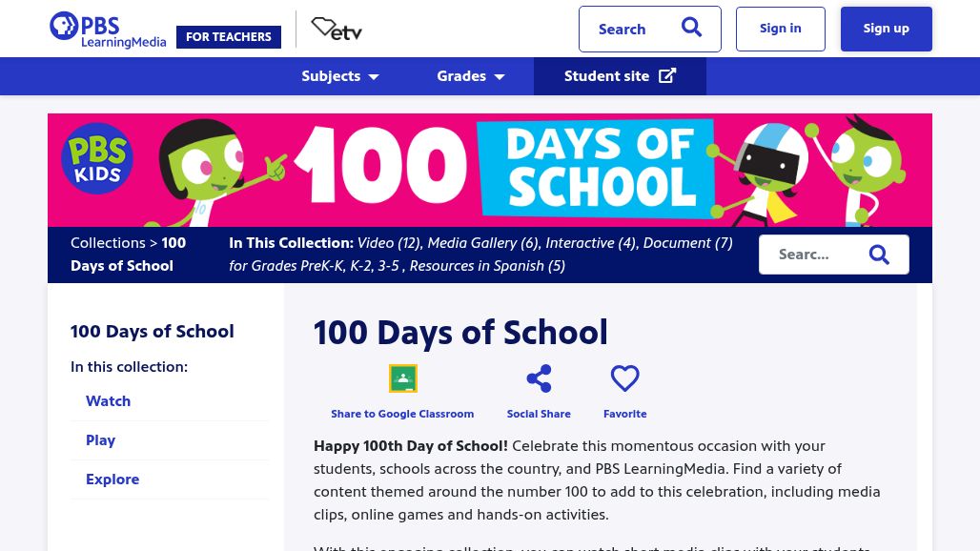This screenshot has width=980, height=551.
Task: Favorite this collection with the heart icon
Action: (x=624, y=378)
